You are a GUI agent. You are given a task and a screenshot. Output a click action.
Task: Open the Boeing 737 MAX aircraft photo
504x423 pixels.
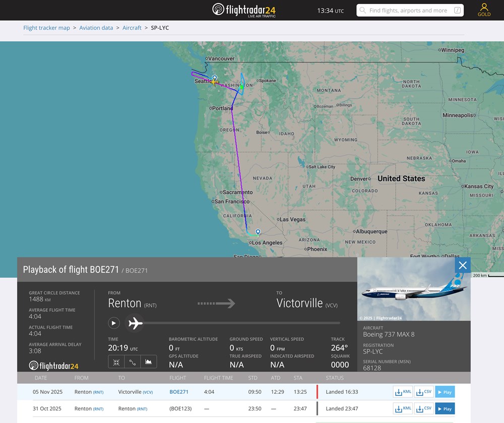[414, 289]
